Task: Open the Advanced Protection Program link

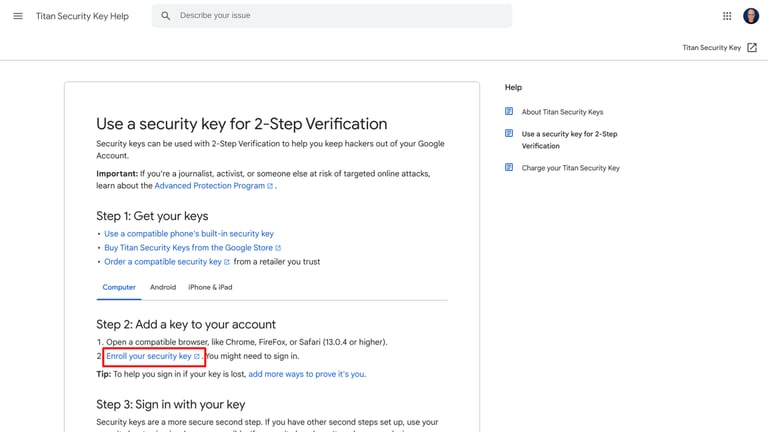Action: click(x=209, y=186)
